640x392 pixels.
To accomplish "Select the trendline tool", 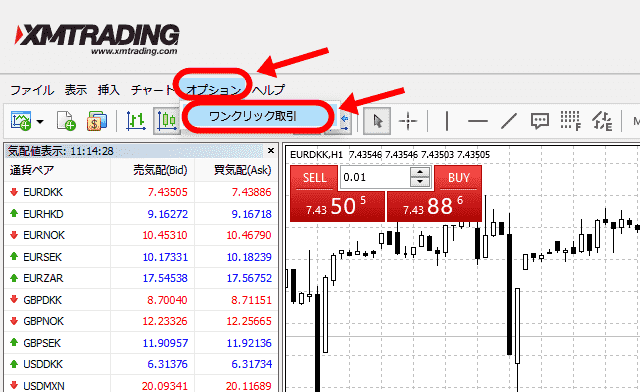I will (x=509, y=121).
